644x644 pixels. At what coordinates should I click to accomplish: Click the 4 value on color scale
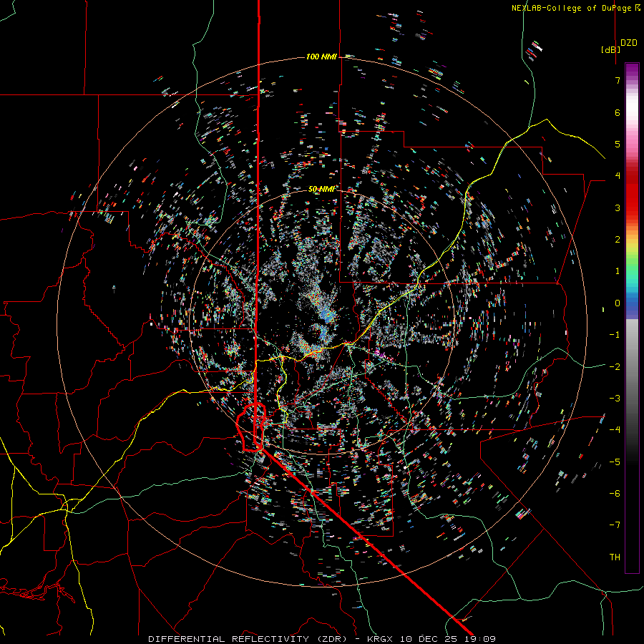618,176
